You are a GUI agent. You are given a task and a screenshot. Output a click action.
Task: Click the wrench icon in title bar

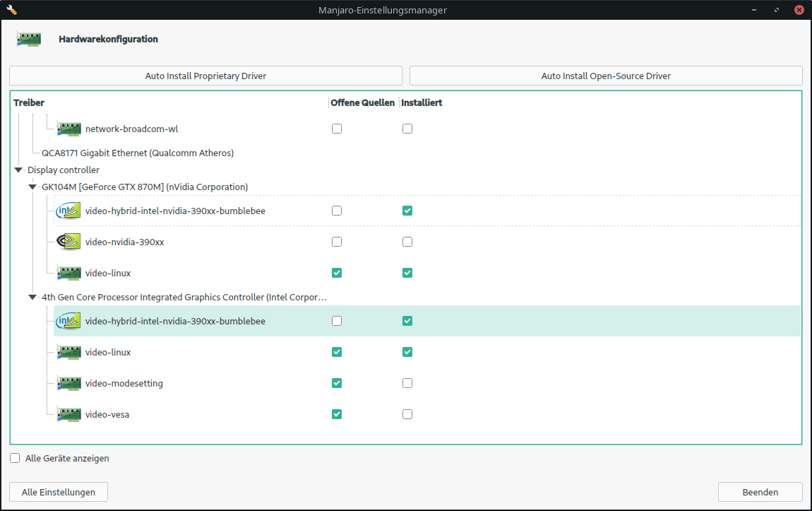[x=11, y=10]
